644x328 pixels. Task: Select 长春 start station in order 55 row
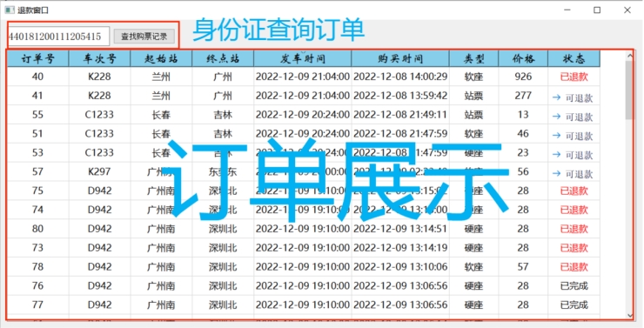[161, 115]
